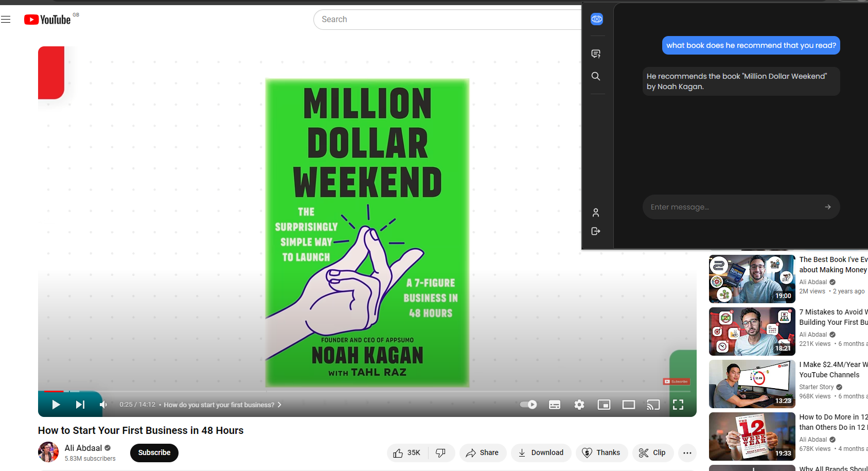Expand chapter 'How do you start your first business?'
Viewport: 868px width, 471px height.
223,405
